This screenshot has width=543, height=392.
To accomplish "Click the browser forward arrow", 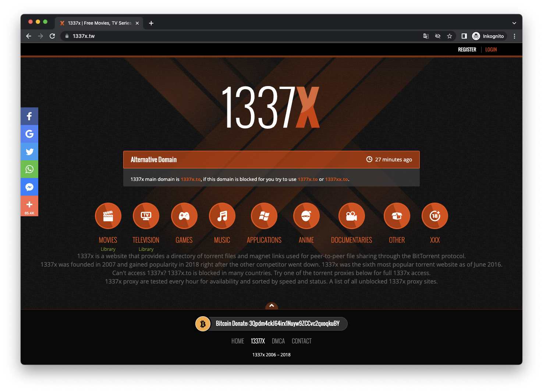I will [x=40, y=36].
